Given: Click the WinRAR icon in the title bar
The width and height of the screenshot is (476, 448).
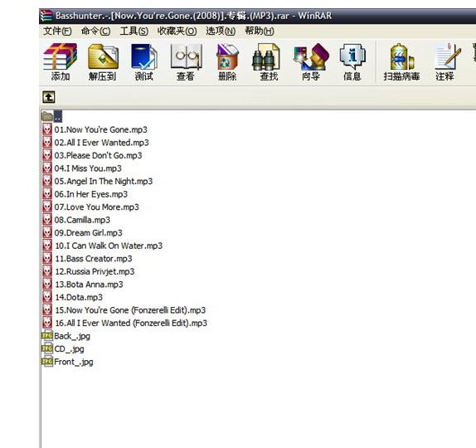Looking at the screenshot, I should pos(46,16).
